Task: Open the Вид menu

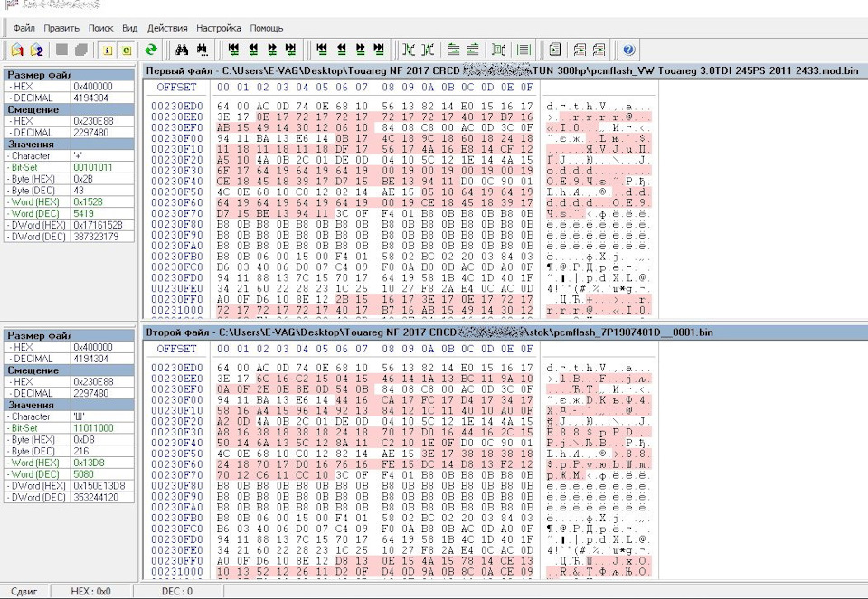Action: click(x=129, y=28)
